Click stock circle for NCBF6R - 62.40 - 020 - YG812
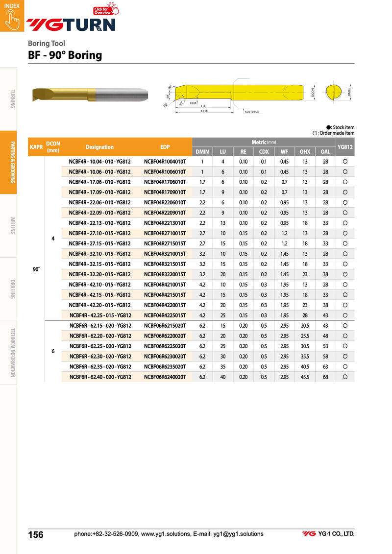This screenshot has width=392, height=554. 345,377
